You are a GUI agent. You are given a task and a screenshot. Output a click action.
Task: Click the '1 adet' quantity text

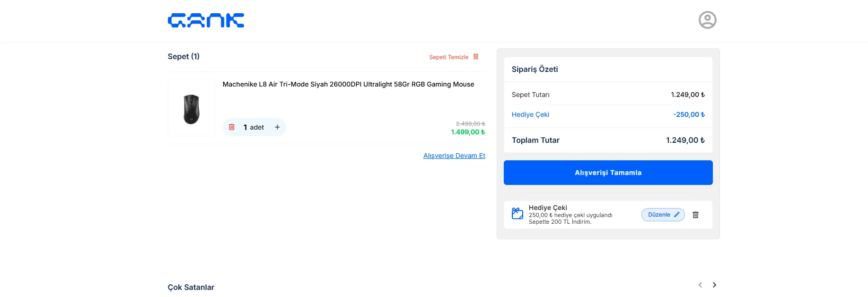tap(254, 127)
